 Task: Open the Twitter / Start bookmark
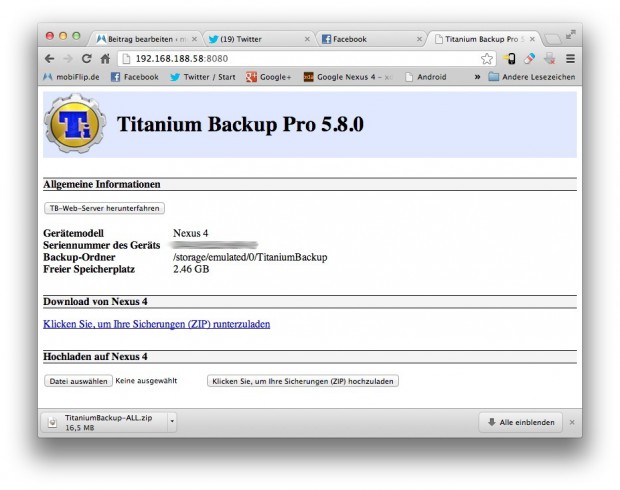click(202, 77)
